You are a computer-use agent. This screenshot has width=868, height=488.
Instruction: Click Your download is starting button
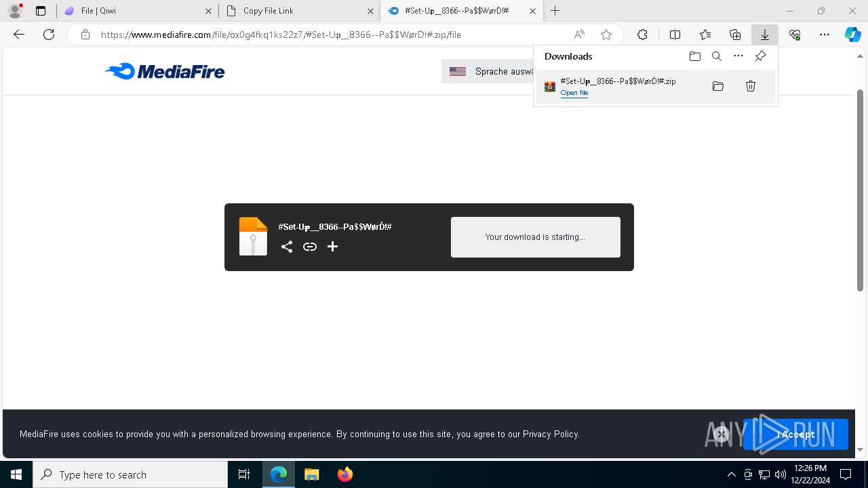(535, 237)
